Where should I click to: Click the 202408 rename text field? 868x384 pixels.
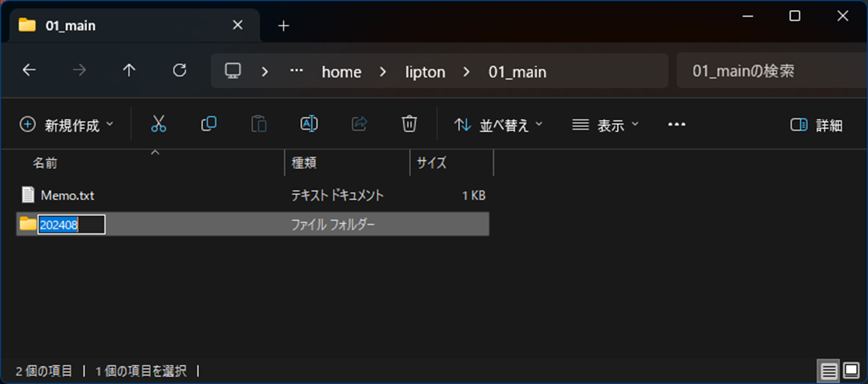pyautogui.click(x=71, y=225)
